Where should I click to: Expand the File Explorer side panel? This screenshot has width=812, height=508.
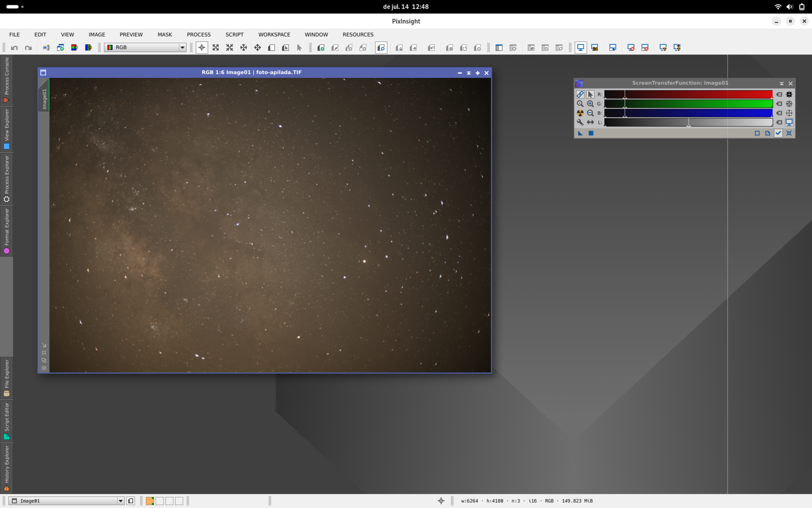point(6,378)
